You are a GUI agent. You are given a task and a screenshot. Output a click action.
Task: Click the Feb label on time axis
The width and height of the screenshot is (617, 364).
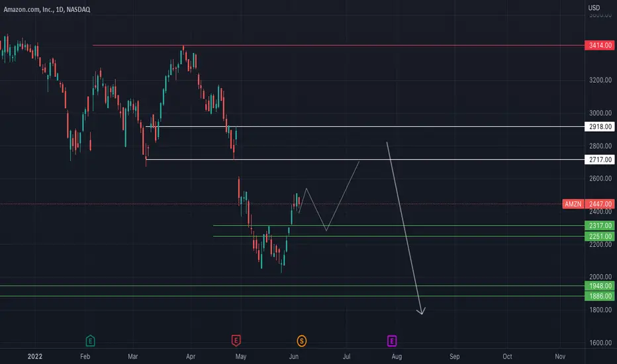click(x=85, y=356)
